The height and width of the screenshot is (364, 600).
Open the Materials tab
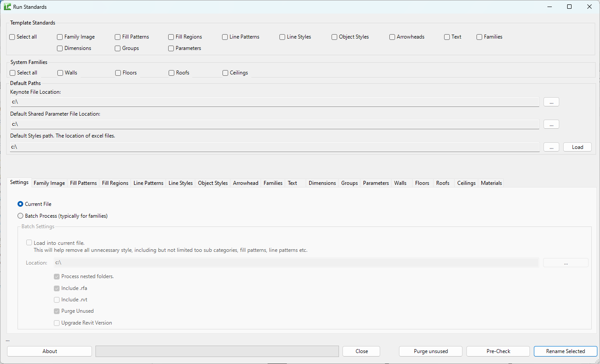[491, 183]
